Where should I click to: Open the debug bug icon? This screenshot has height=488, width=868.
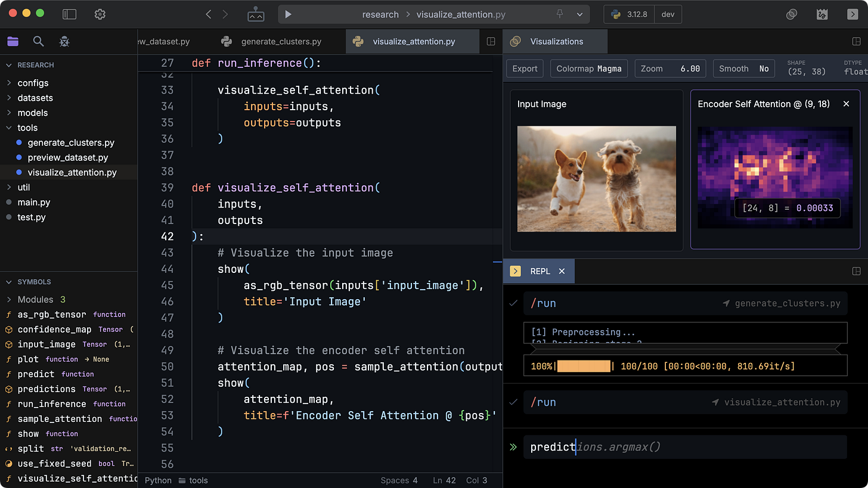(64, 41)
